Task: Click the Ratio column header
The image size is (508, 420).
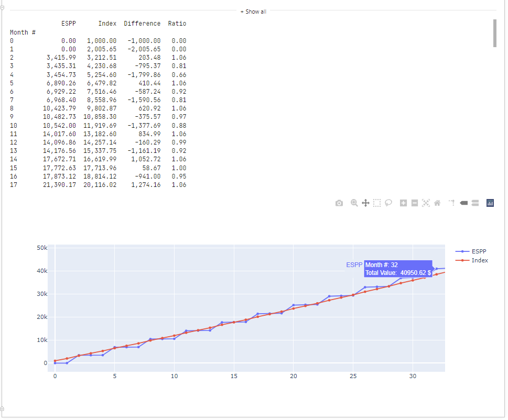Action: (177, 23)
